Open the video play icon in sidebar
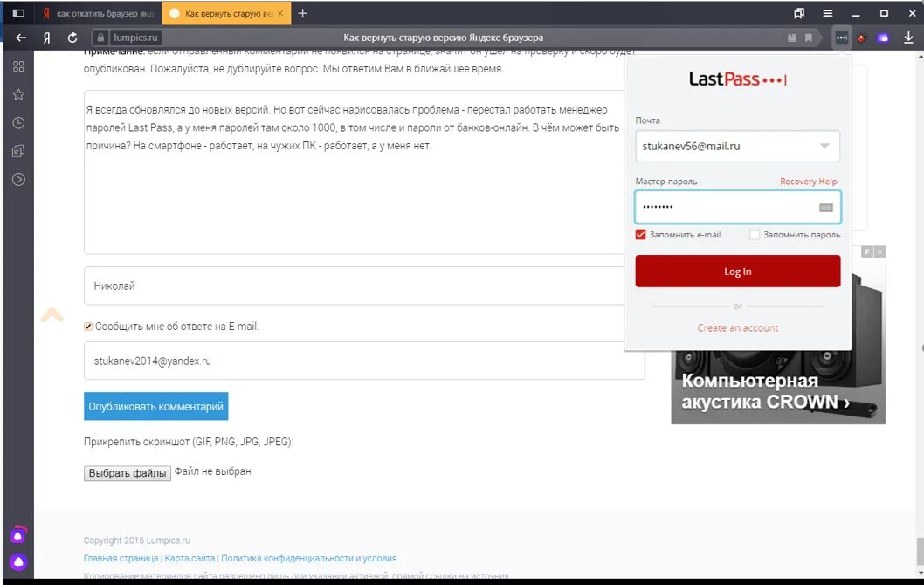 pyautogui.click(x=18, y=180)
